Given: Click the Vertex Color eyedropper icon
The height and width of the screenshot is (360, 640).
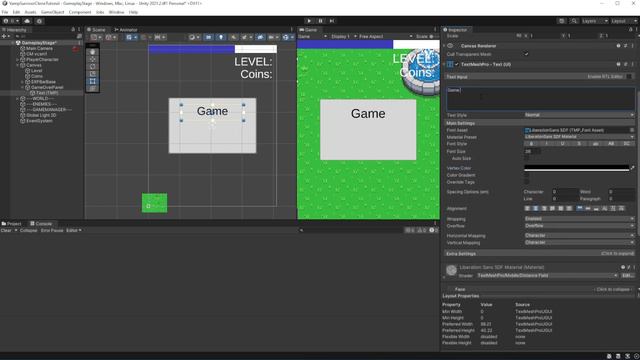Looking at the screenshot, I should (633, 168).
